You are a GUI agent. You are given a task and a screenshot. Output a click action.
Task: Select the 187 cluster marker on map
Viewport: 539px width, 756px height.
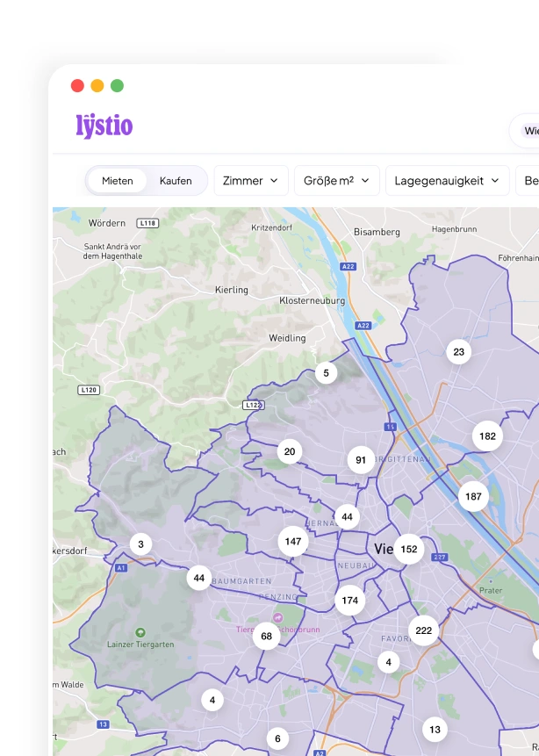[x=473, y=497]
